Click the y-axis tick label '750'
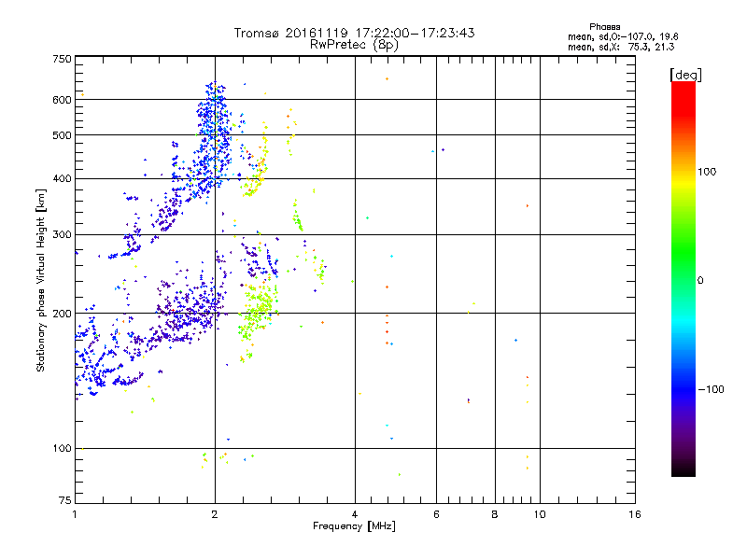The height and width of the screenshot is (560, 747). point(62,59)
